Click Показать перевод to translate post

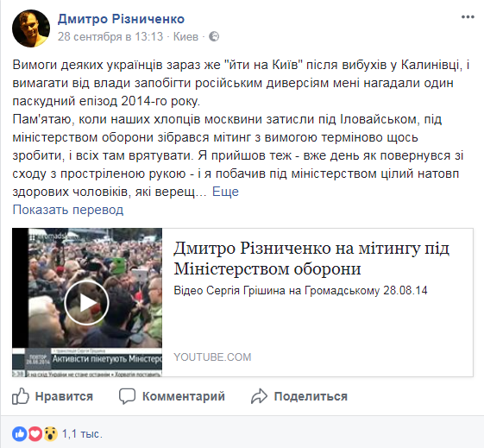pos(68,210)
